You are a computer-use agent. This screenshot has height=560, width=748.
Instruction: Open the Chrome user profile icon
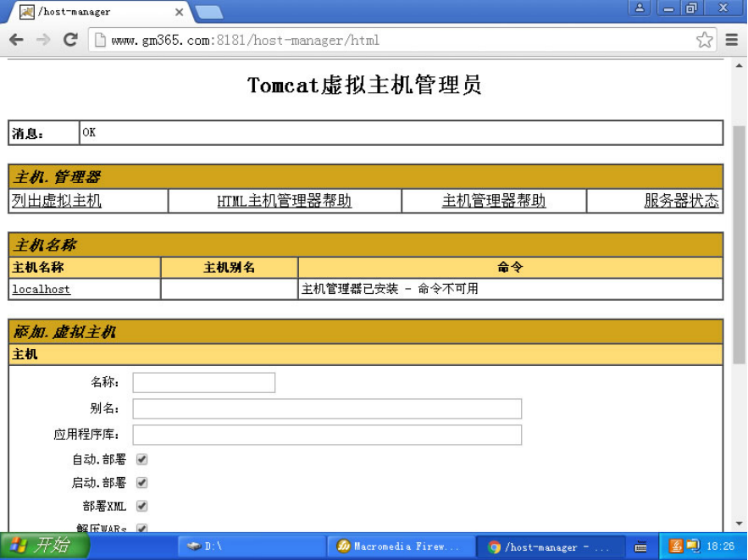(640, 8)
